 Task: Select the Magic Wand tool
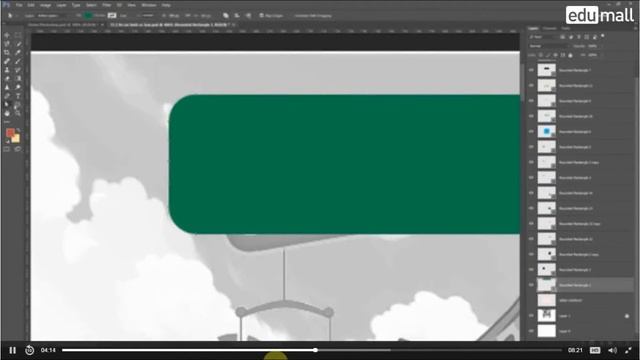point(18,44)
